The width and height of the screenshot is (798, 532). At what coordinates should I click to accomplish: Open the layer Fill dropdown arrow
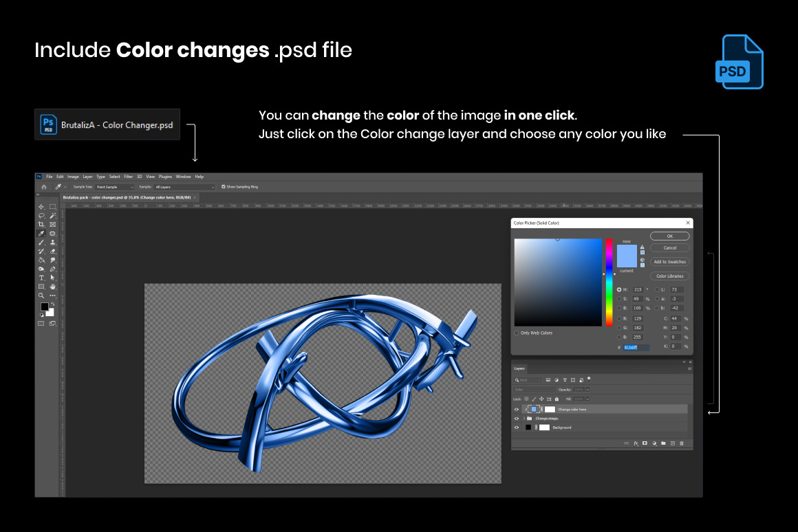pyautogui.click(x=587, y=399)
